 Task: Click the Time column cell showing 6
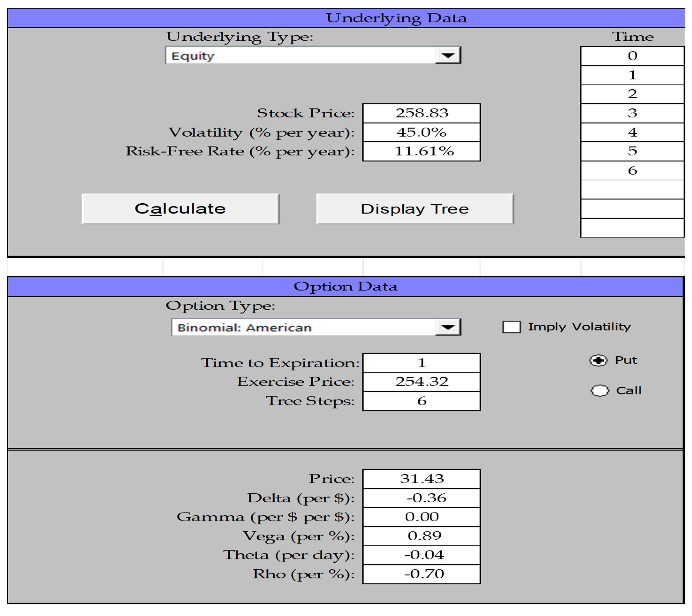(x=632, y=170)
